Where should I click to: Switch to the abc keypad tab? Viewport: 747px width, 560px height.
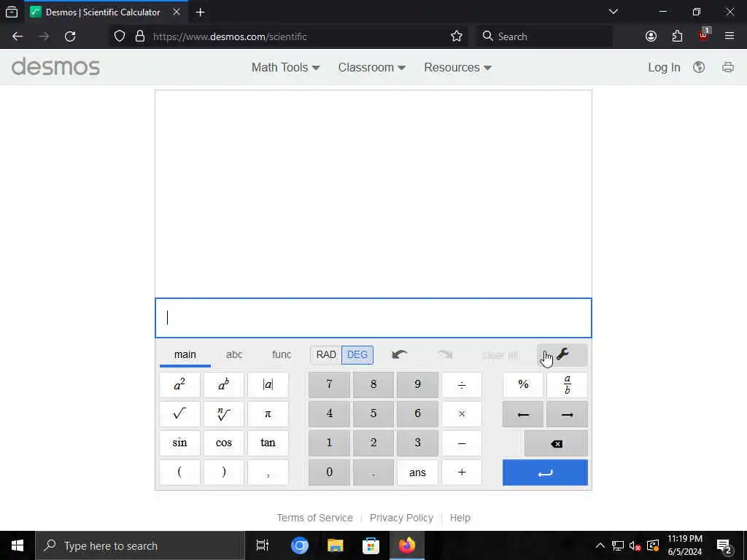[234, 355]
